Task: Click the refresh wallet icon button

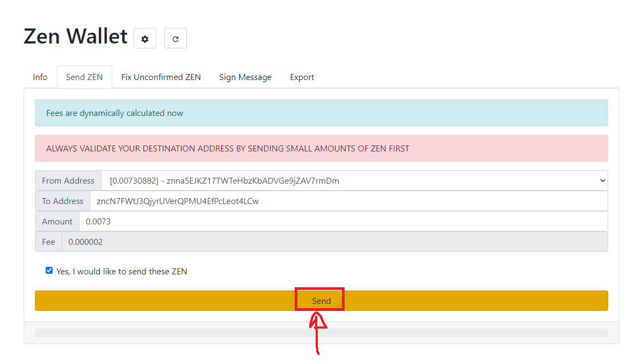Action: [x=175, y=39]
